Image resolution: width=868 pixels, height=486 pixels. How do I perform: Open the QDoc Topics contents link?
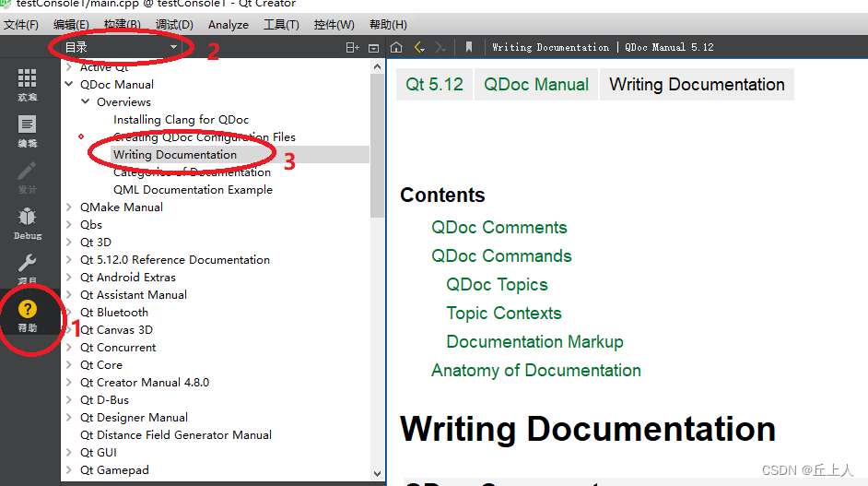point(497,285)
